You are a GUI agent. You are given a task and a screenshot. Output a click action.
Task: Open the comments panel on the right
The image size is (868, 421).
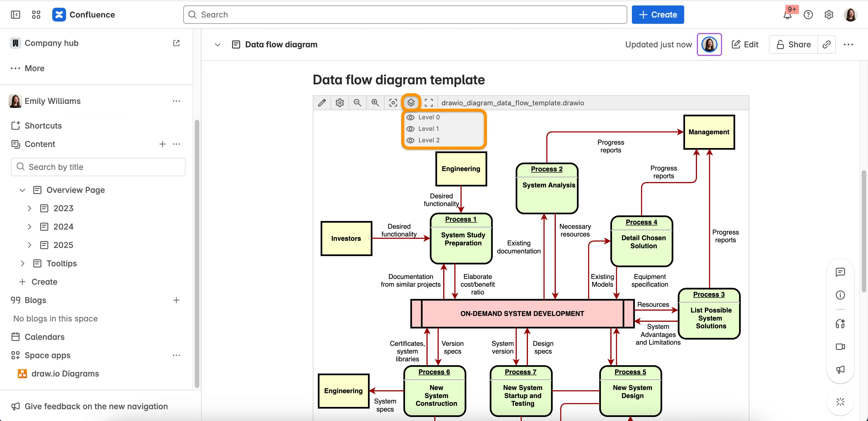[x=840, y=272]
